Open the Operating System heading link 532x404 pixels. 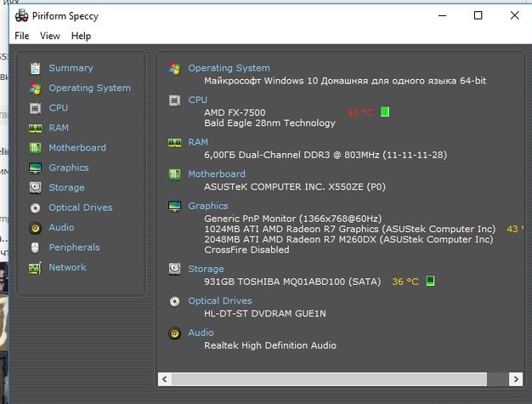click(229, 68)
